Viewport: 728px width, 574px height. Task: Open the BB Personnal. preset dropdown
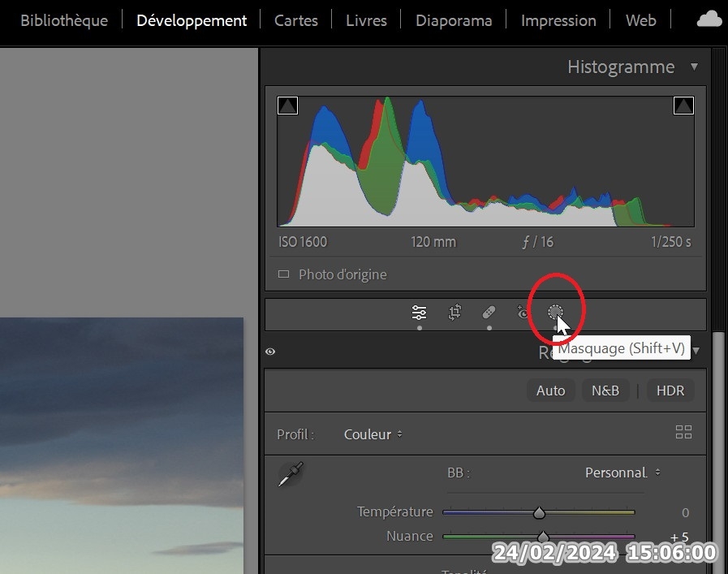[622, 473]
